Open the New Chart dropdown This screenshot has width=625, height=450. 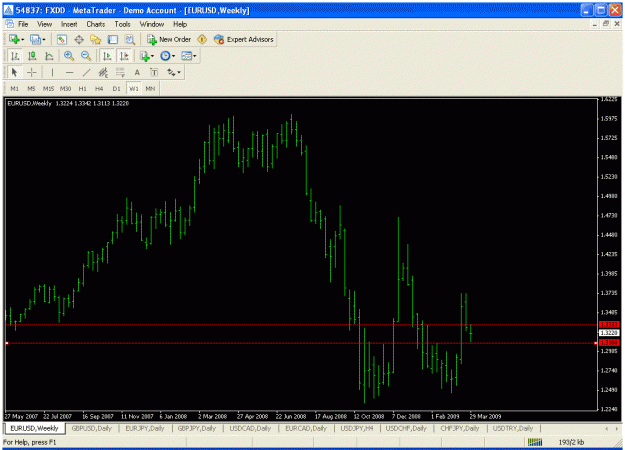[x=16, y=39]
